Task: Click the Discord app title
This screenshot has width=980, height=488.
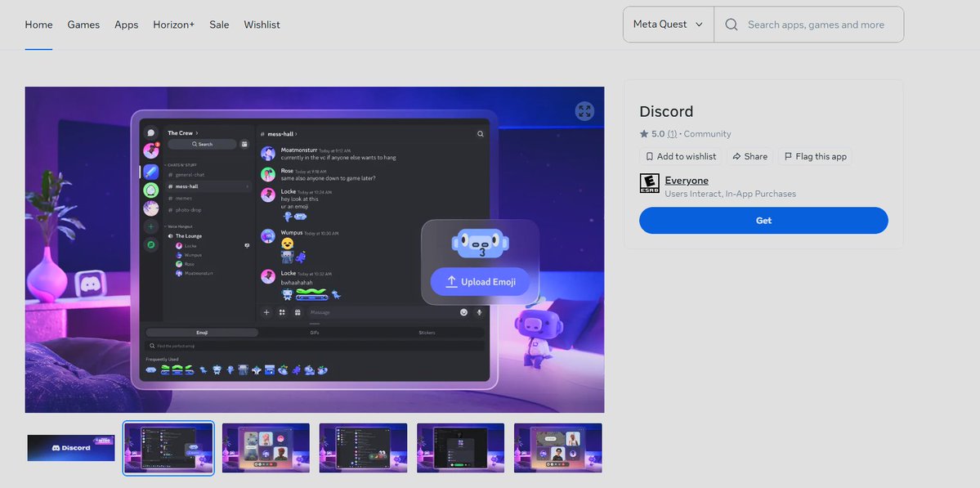Action: (x=666, y=111)
